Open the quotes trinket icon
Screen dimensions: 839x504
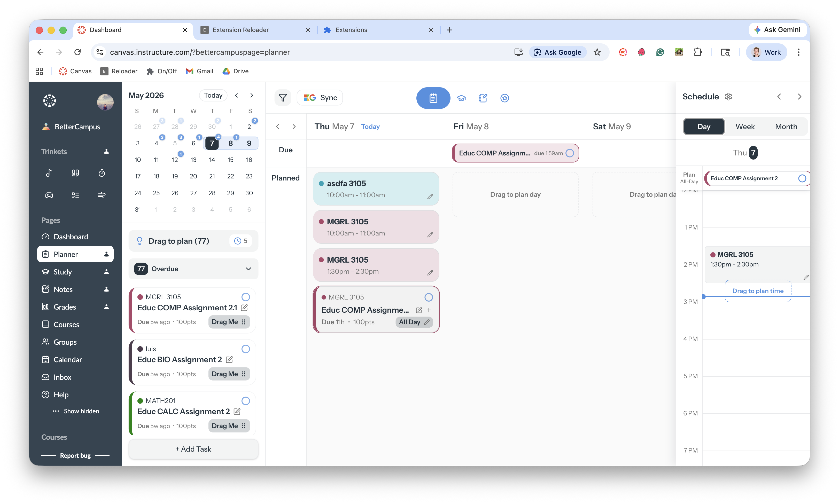[x=75, y=173]
